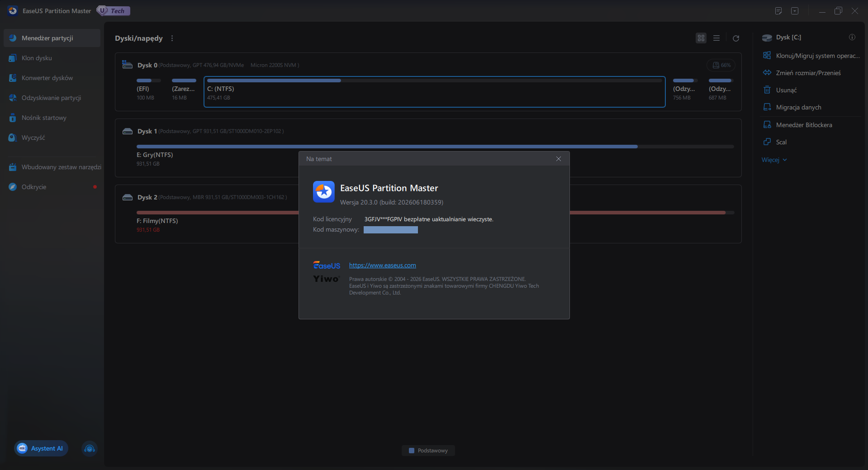
Task: Open the Odkrycie section
Action: [x=52, y=187]
